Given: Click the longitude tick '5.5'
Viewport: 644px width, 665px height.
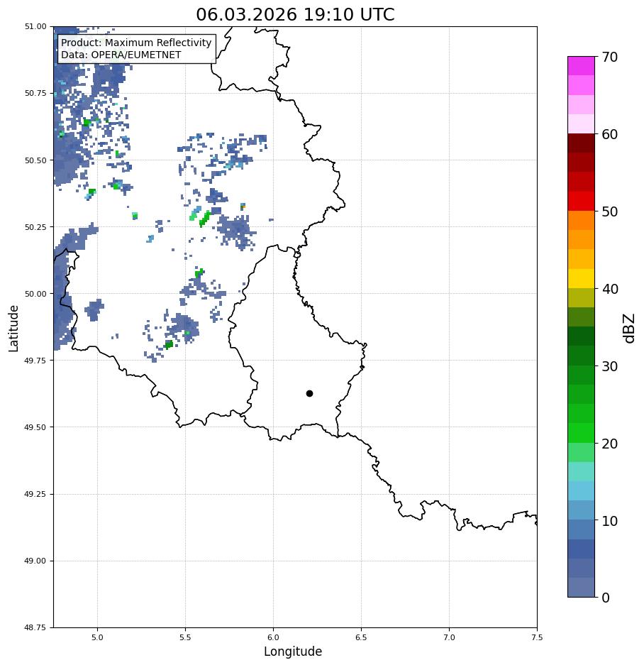Looking at the screenshot, I should point(185,637).
